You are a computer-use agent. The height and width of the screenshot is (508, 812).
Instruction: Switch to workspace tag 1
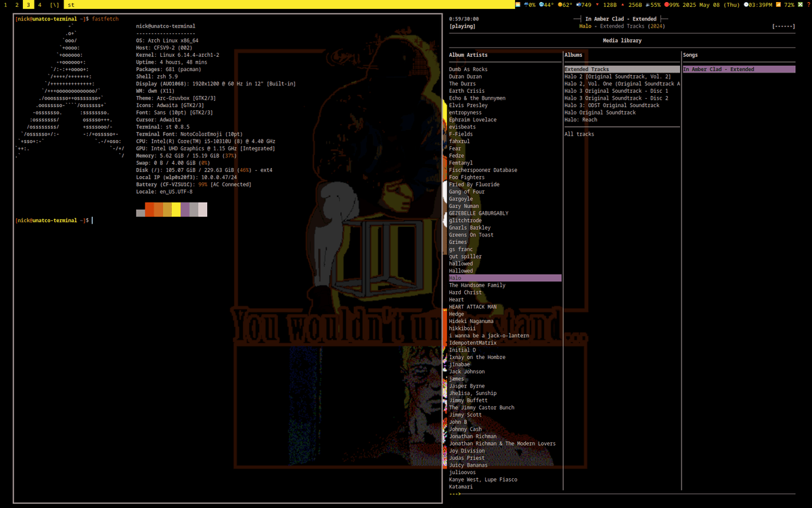[x=5, y=5]
